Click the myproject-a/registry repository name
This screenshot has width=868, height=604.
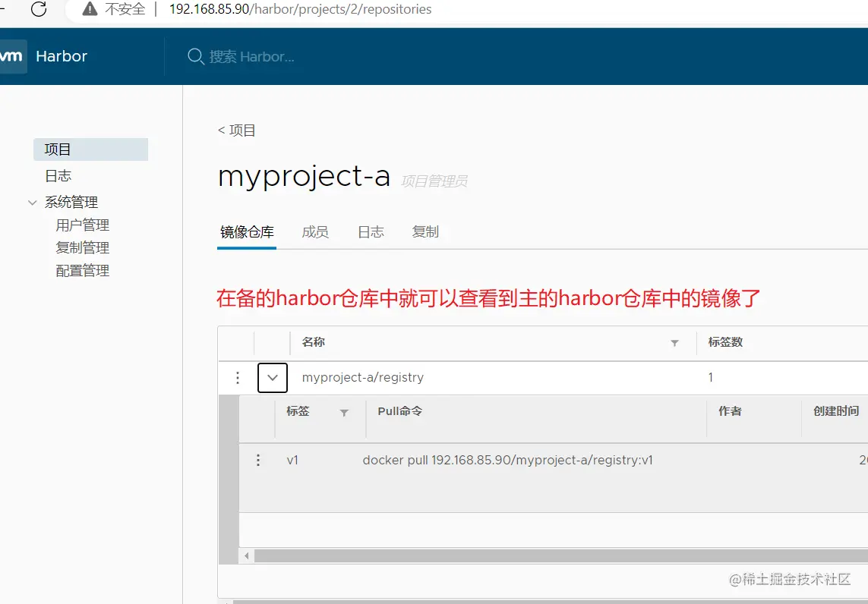(x=362, y=377)
